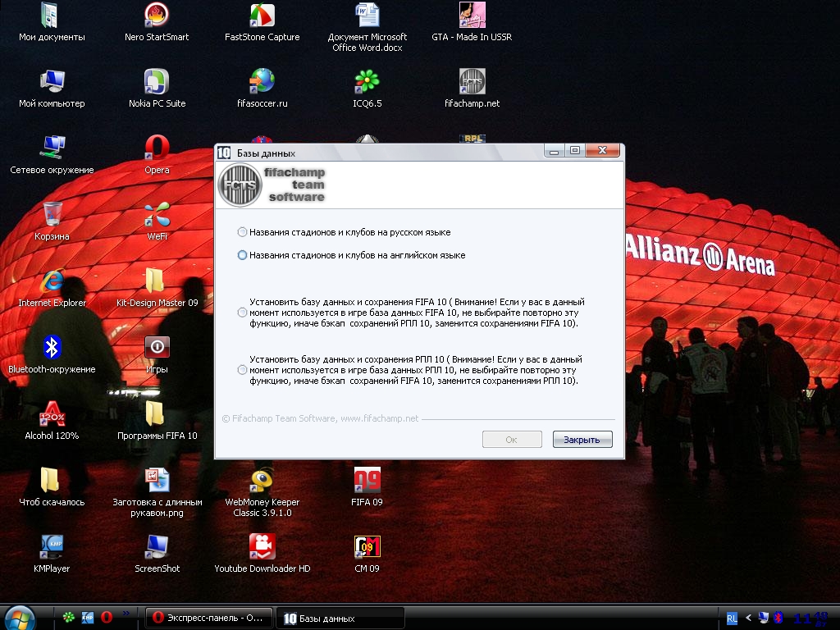840x630 pixels.
Task: Open Internet Explorer desktop icon
Action: coord(52,288)
